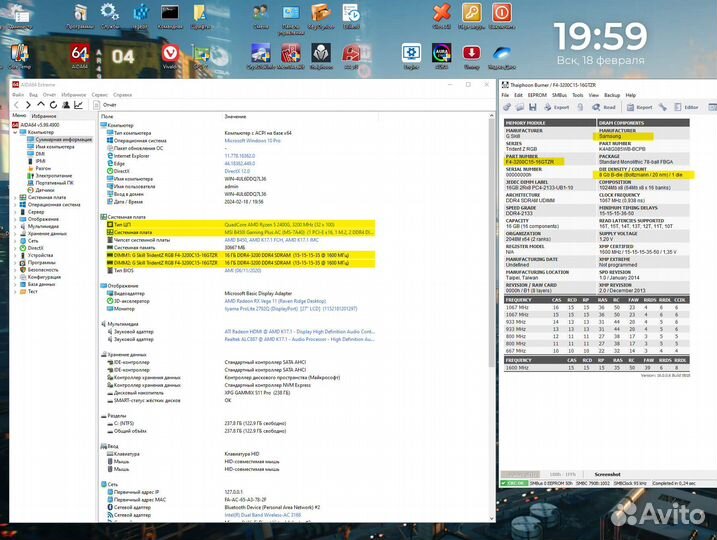Screen dimensions: 717x540
Task: Open the AIDA64 desktop shortcut
Action: coord(80,56)
